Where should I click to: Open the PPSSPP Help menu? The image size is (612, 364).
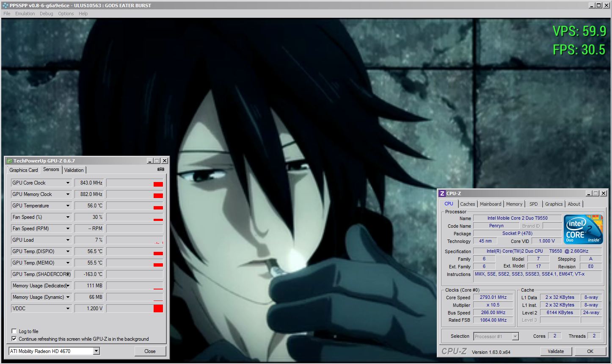(x=83, y=14)
